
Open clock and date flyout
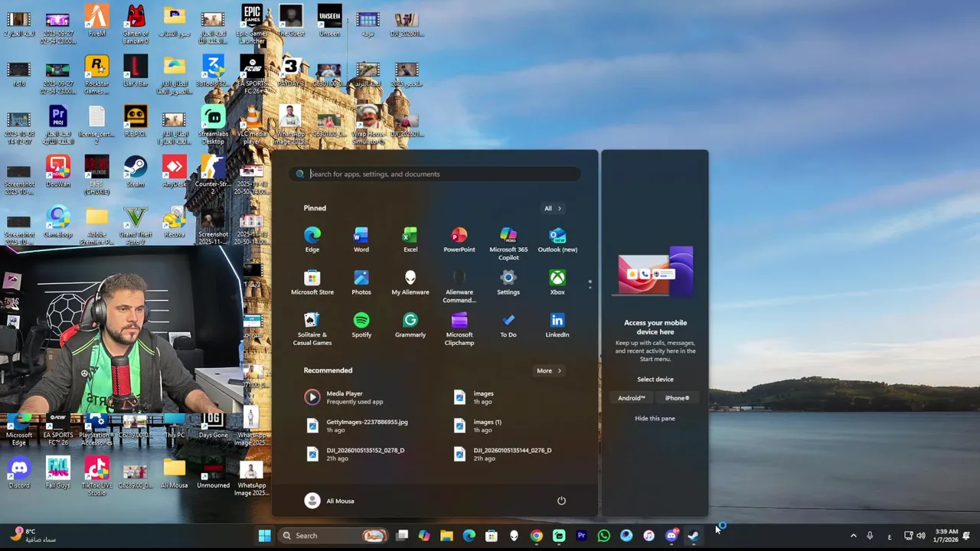tap(946, 536)
